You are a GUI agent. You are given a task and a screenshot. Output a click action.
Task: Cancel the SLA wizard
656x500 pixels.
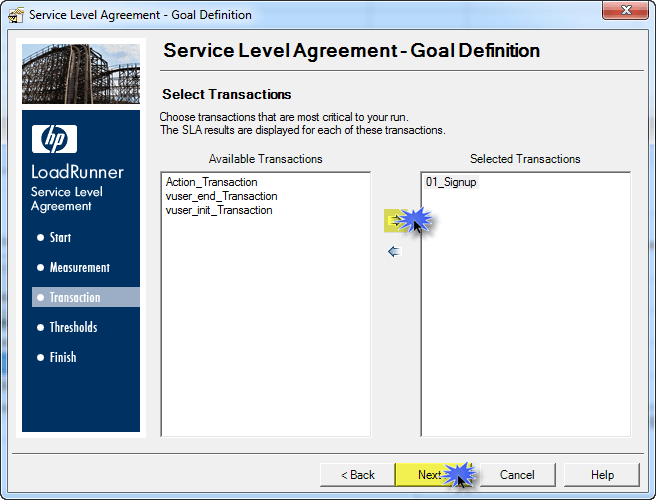click(x=517, y=474)
